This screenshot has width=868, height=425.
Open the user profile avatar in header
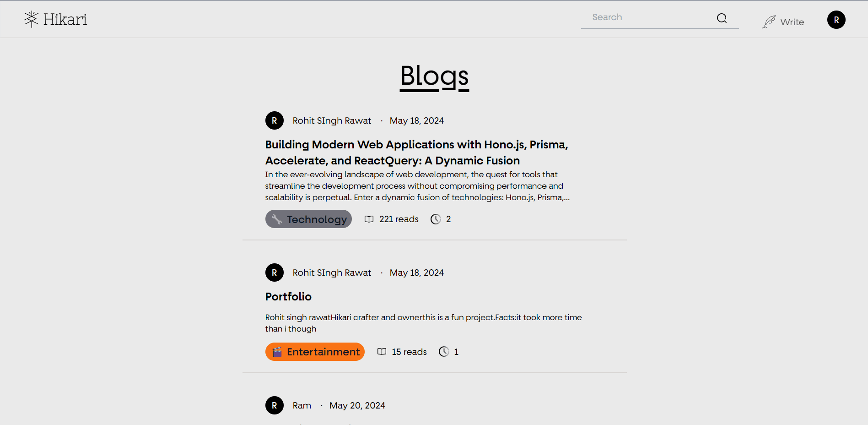coord(836,20)
